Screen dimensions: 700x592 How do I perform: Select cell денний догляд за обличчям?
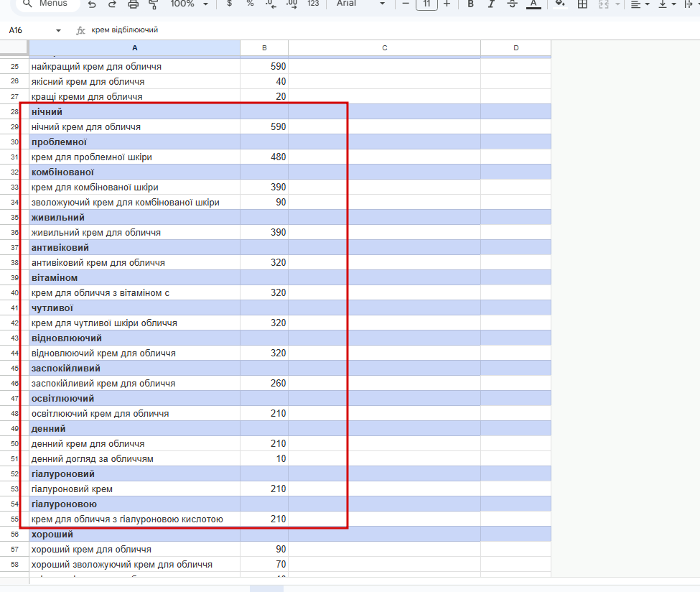click(x=134, y=459)
